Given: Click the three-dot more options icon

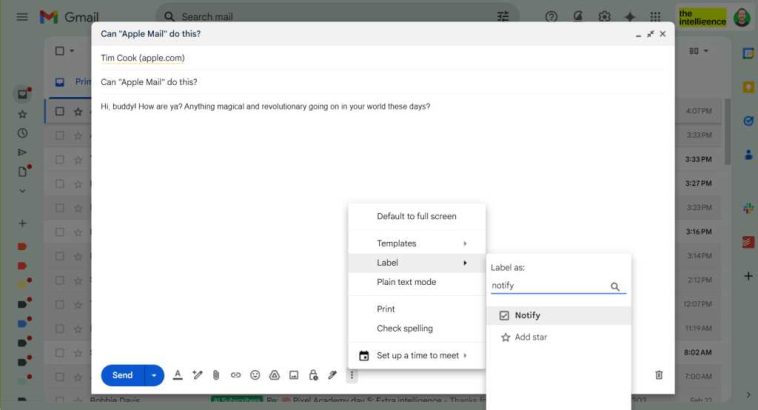Looking at the screenshot, I should pyautogui.click(x=352, y=375).
